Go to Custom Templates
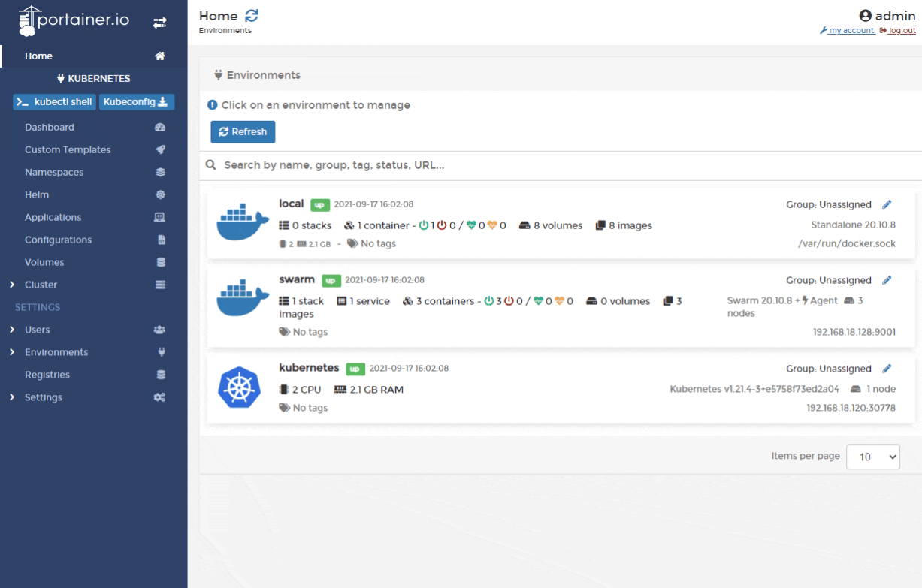The height and width of the screenshot is (588, 922). click(x=68, y=149)
